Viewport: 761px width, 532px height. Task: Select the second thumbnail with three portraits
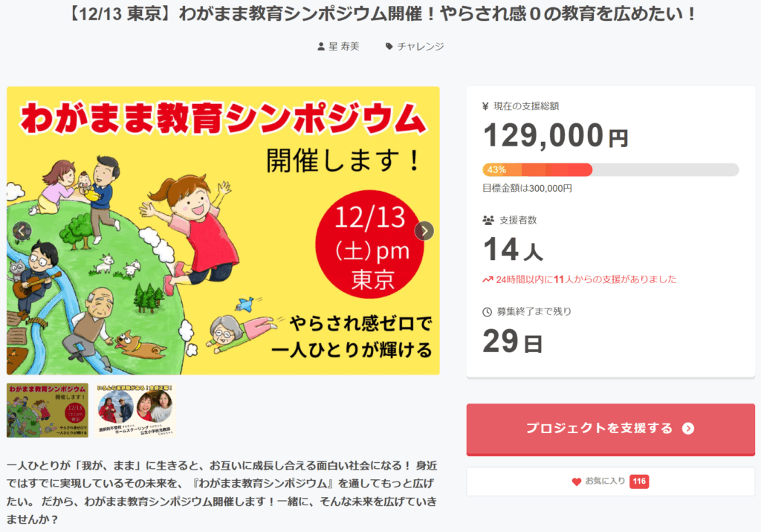tap(135, 410)
